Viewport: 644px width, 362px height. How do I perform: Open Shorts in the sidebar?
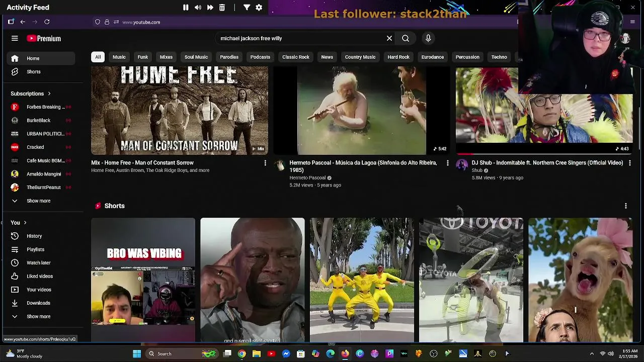[40, 71]
